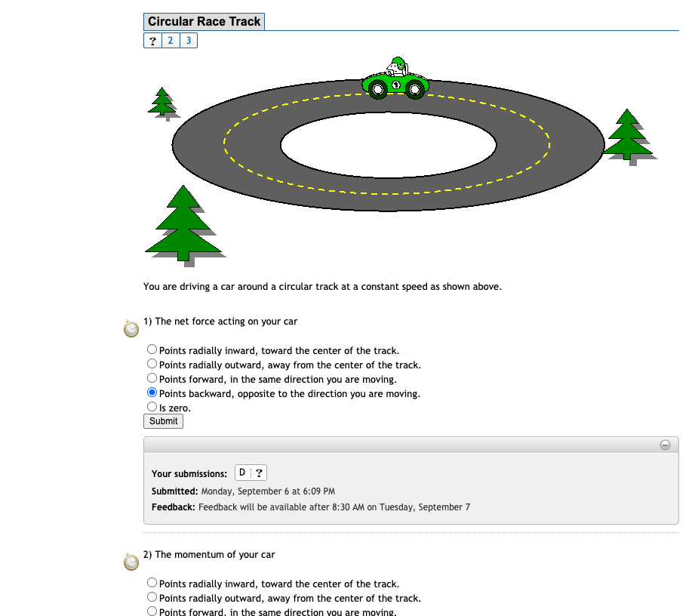Switch to page tab 3
The height and width of the screenshot is (616, 698).
[188, 40]
